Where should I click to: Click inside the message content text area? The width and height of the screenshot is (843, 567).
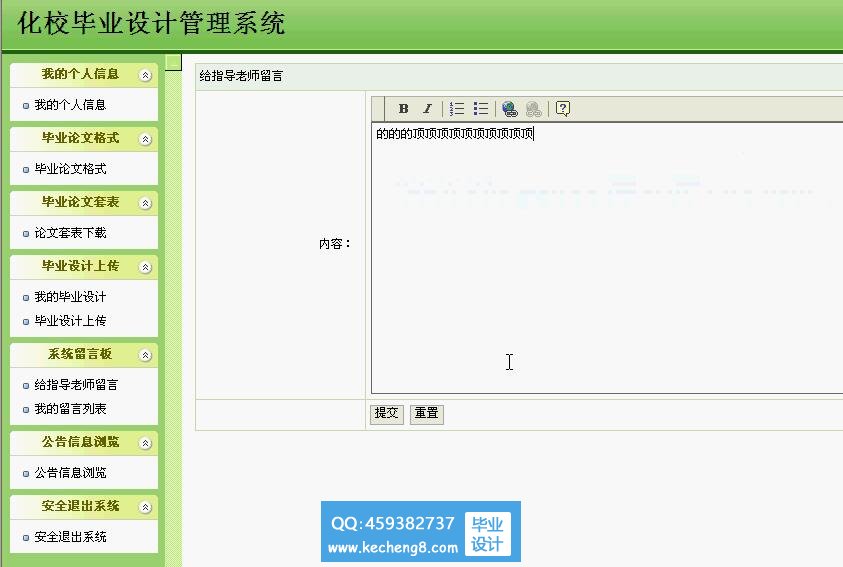tap(607, 258)
